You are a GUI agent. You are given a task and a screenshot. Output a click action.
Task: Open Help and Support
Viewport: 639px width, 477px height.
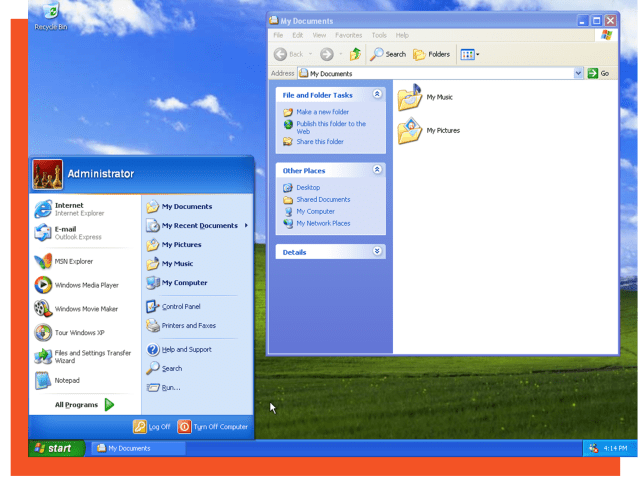coord(179,349)
